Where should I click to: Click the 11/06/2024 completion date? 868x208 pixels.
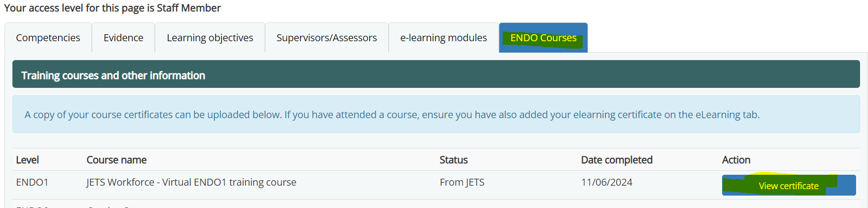point(607,182)
